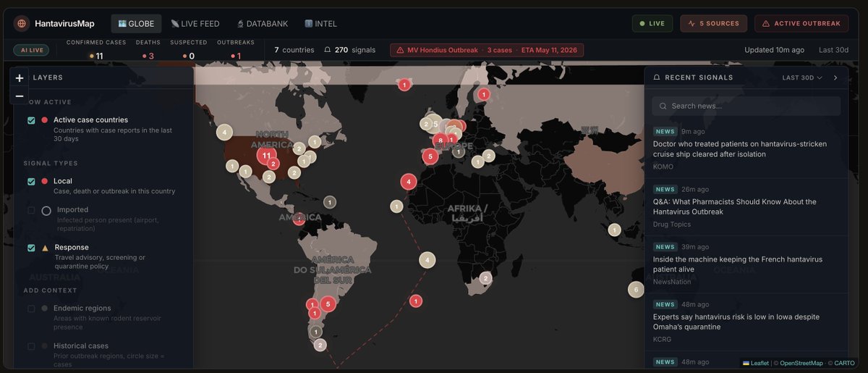
Task: Uncheck Active case countries layer
Action: (x=31, y=120)
